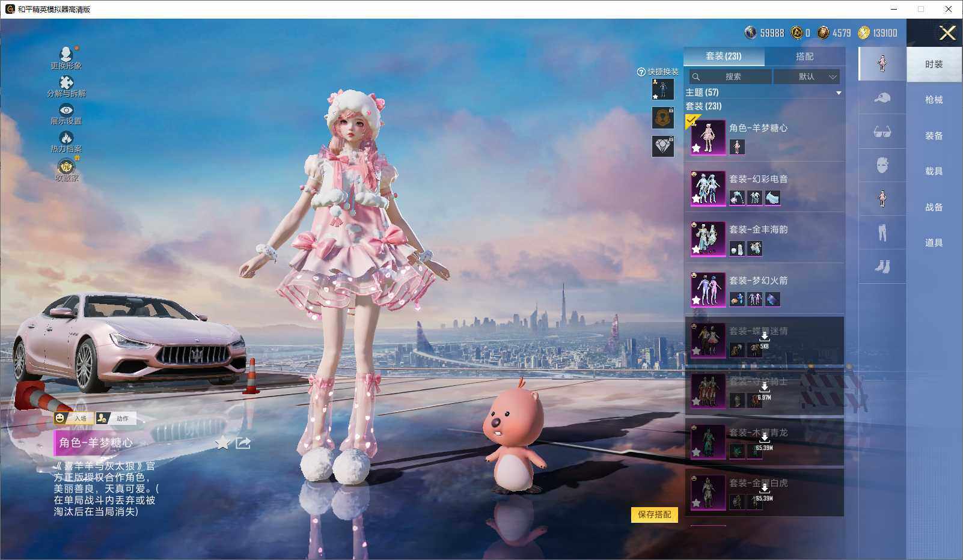Download the 套装-守护骑士 outfit (6.97M)

[764, 388]
